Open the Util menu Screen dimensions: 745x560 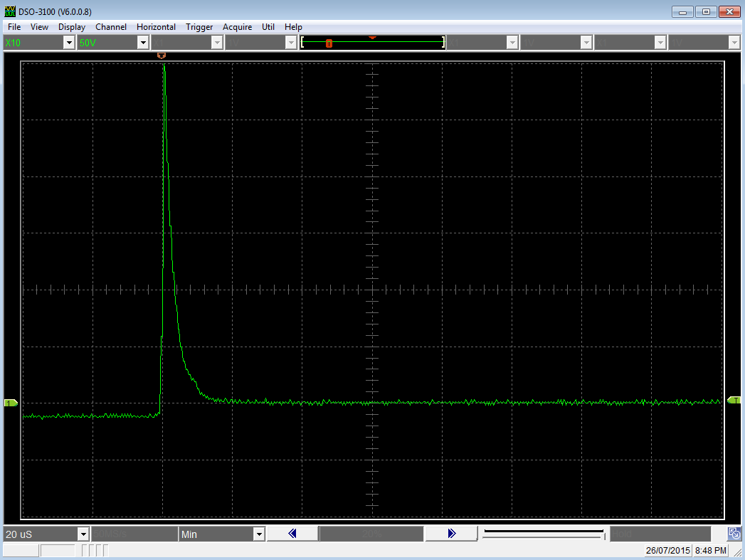[268, 27]
